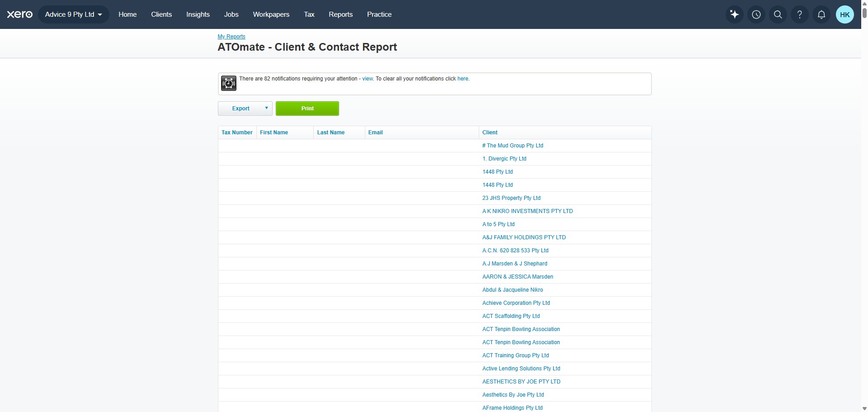Screen dimensions: 868x412
Task: Open client 'A to 5 Pty Ltd'
Action: [x=499, y=224]
